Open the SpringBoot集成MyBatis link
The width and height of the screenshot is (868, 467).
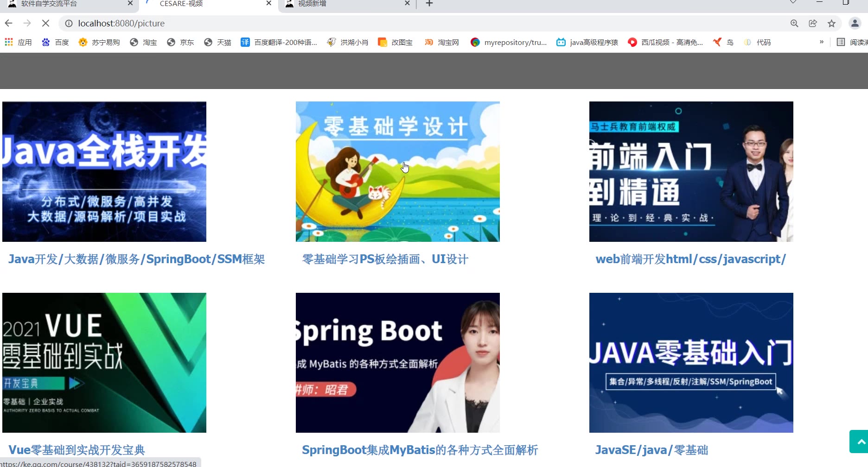point(420,450)
